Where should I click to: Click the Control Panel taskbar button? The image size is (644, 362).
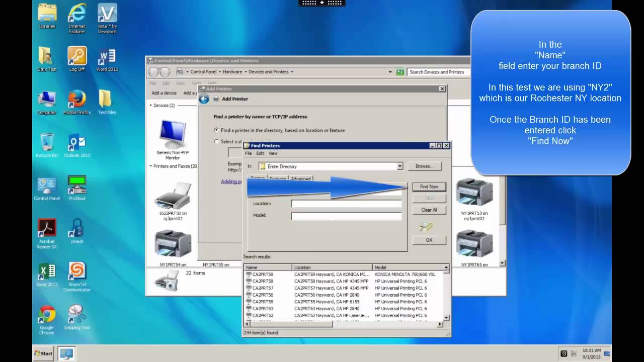(x=66, y=353)
